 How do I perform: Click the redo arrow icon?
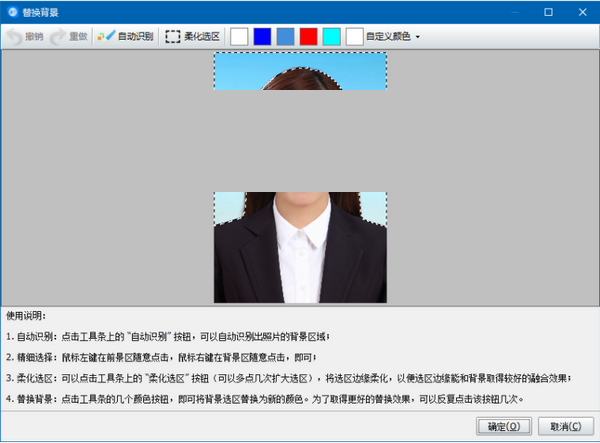click(58, 37)
